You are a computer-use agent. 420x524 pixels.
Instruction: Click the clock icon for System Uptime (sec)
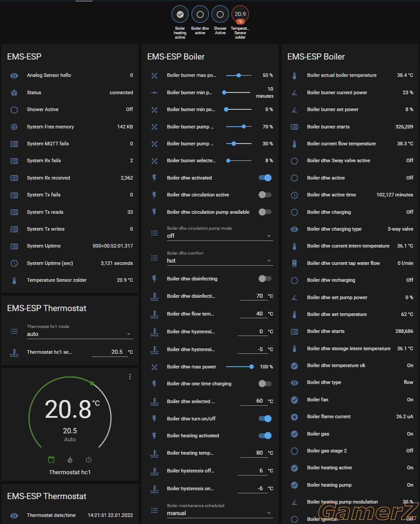[14, 264]
